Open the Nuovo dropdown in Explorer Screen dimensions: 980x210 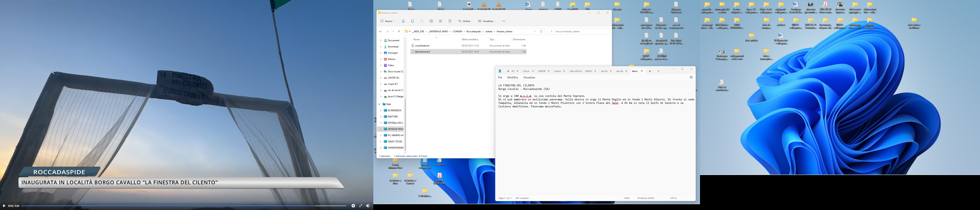388,21
